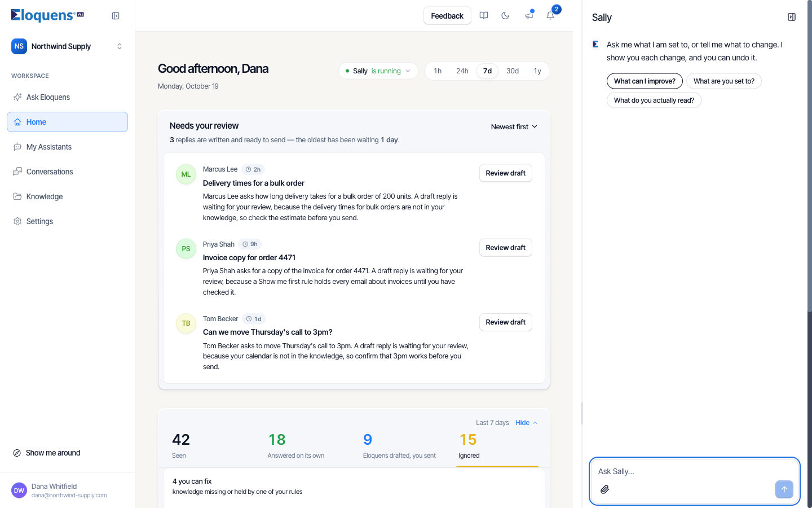Viewport: 812px width, 508px height.
Task: Click What do you actually read? suggestion
Action: click(654, 100)
